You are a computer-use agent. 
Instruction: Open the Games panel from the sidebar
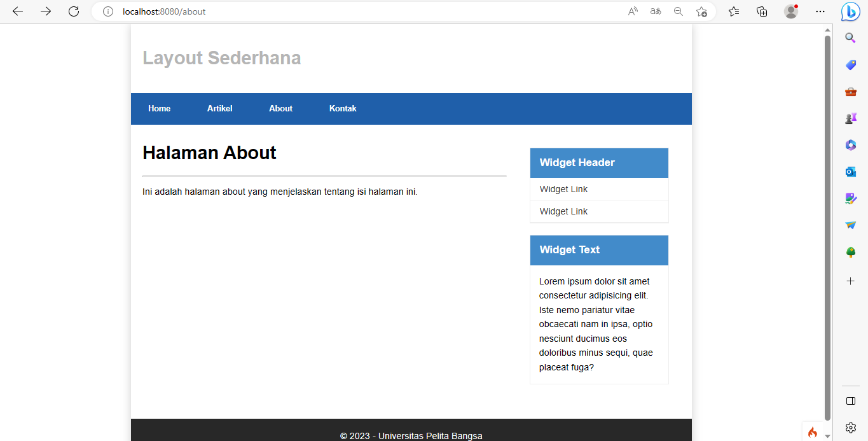pos(850,118)
